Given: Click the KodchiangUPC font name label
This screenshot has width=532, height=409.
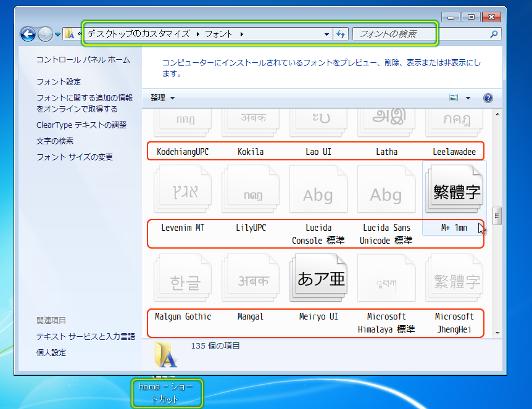Looking at the screenshot, I should [x=183, y=152].
